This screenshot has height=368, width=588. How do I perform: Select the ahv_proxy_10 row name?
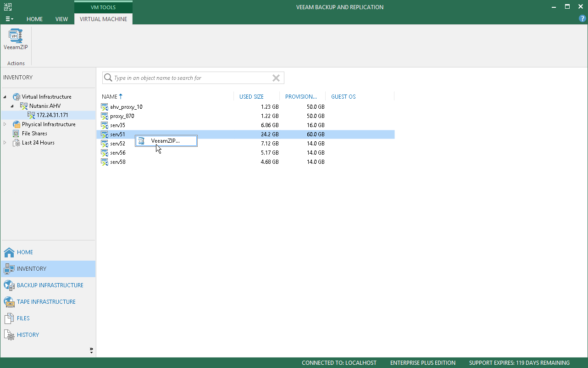pyautogui.click(x=126, y=107)
